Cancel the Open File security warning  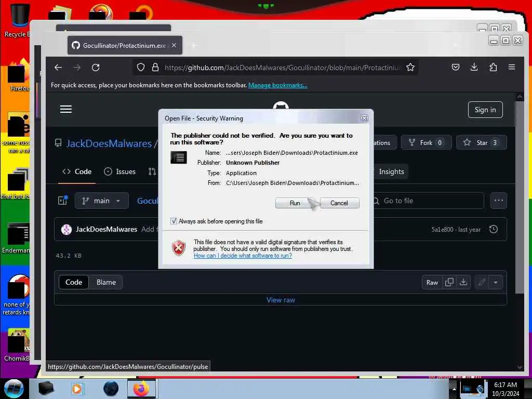click(339, 203)
